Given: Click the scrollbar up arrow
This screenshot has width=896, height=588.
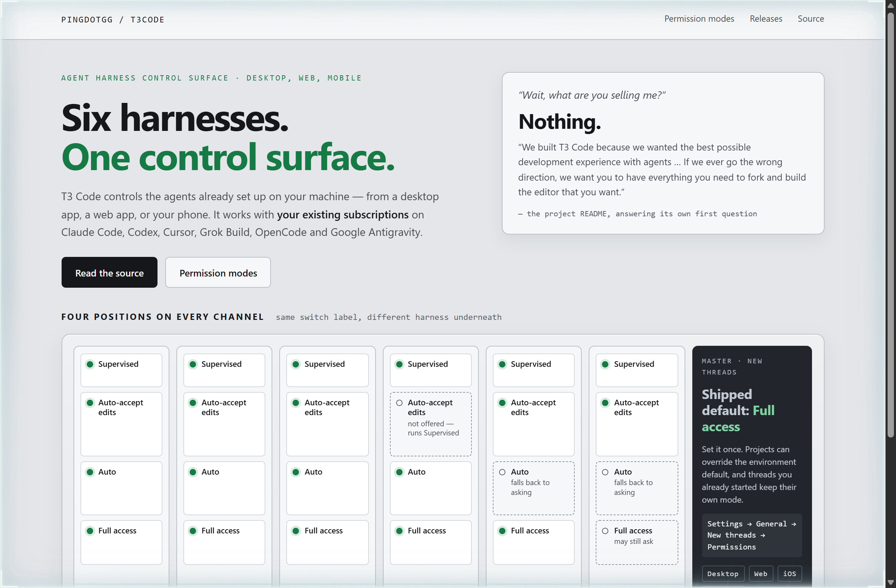Looking at the screenshot, I should pos(890,5).
